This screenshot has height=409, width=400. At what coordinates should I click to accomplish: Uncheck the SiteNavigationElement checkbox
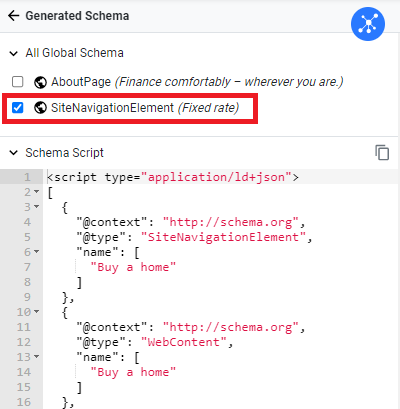tap(17, 108)
